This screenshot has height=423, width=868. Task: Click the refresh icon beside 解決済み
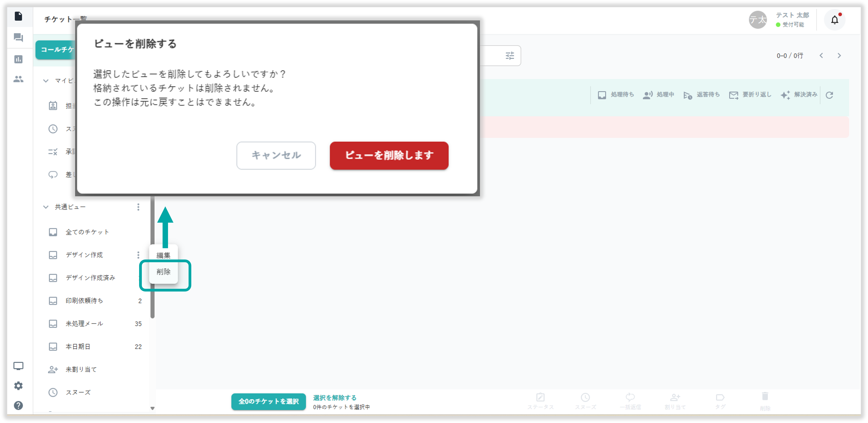[829, 95]
